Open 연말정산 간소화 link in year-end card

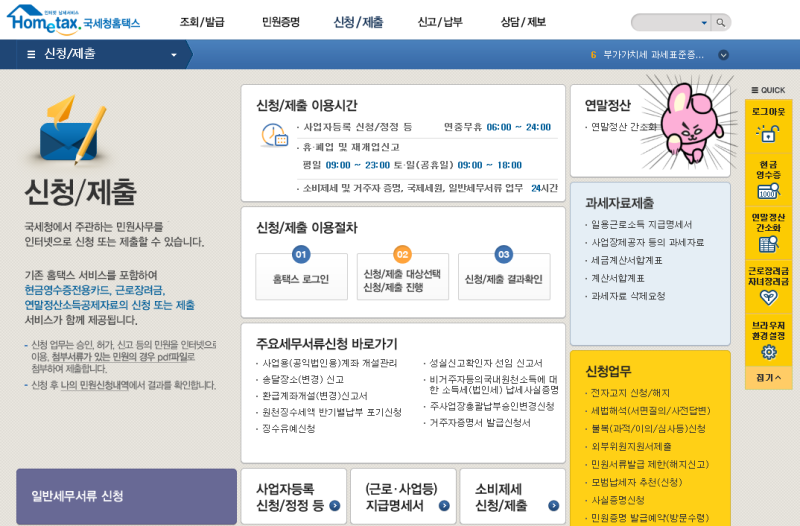(624, 127)
